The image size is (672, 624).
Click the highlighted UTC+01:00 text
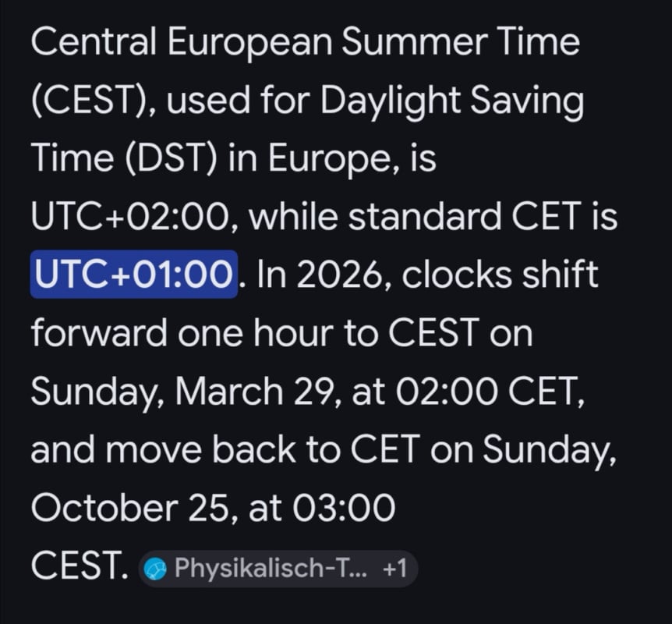(134, 275)
